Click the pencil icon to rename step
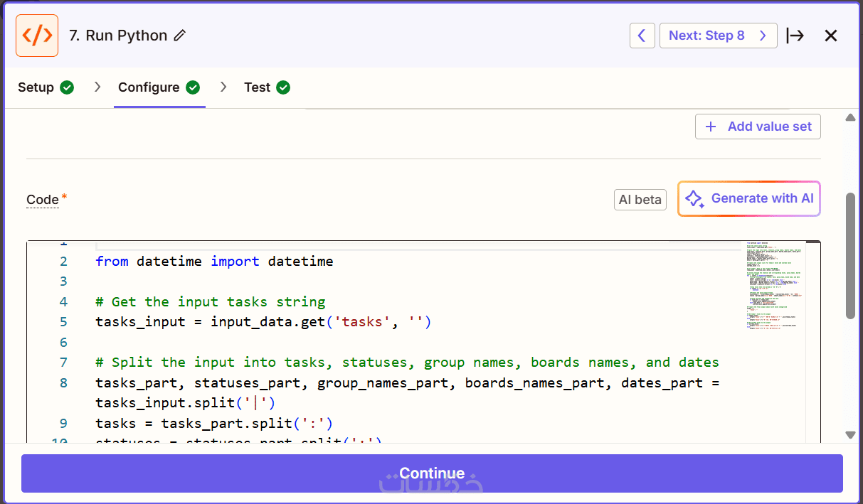Screen dimensions: 863x504 click(180, 36)
